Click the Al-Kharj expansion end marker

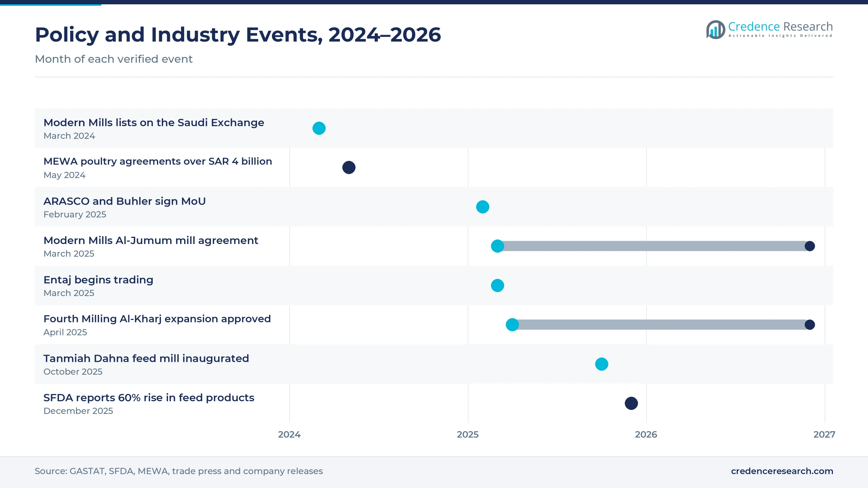click(810, 325)
